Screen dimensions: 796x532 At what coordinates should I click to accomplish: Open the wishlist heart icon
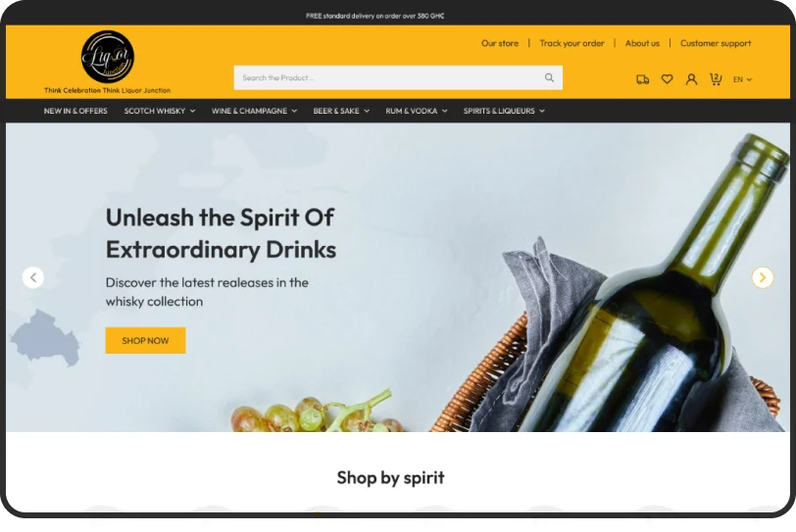pos(667,79)
